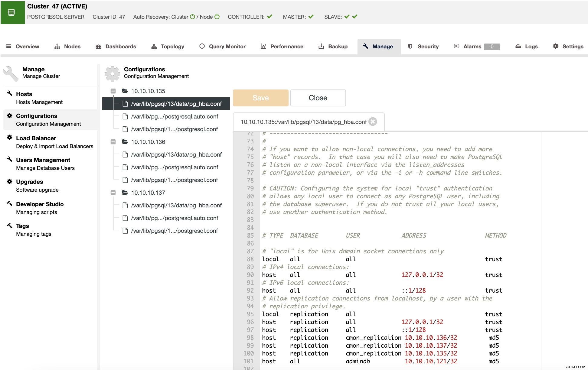Click the Users Management wrench icon
The height and width of the screenshot is (370, 588).
click(10, 159)
